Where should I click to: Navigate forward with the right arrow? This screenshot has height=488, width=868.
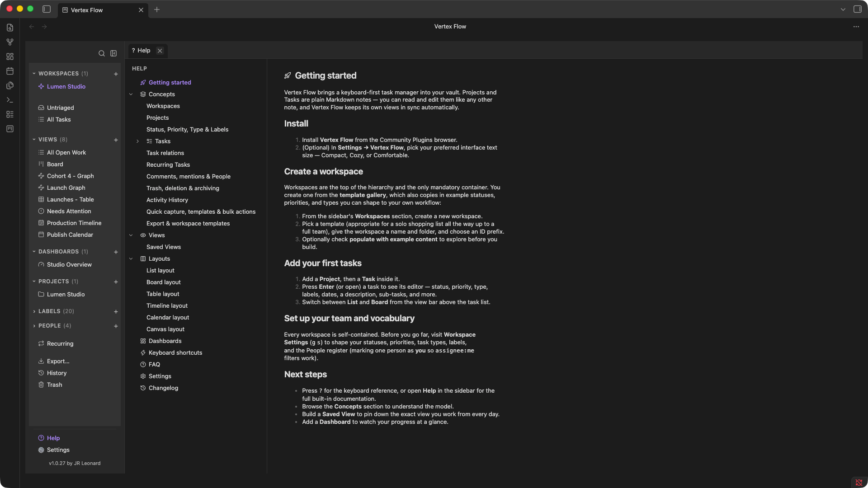pyautogui.click(x=44, y=27)
